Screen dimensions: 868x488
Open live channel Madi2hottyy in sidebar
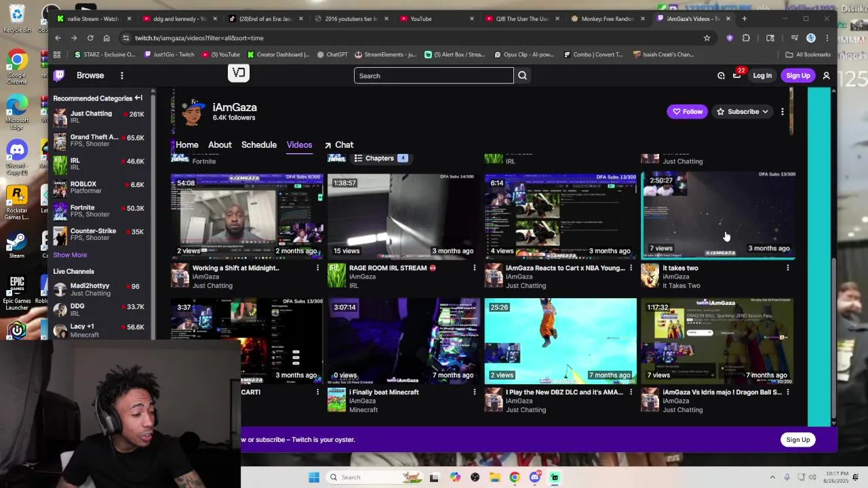pos(99,289)
